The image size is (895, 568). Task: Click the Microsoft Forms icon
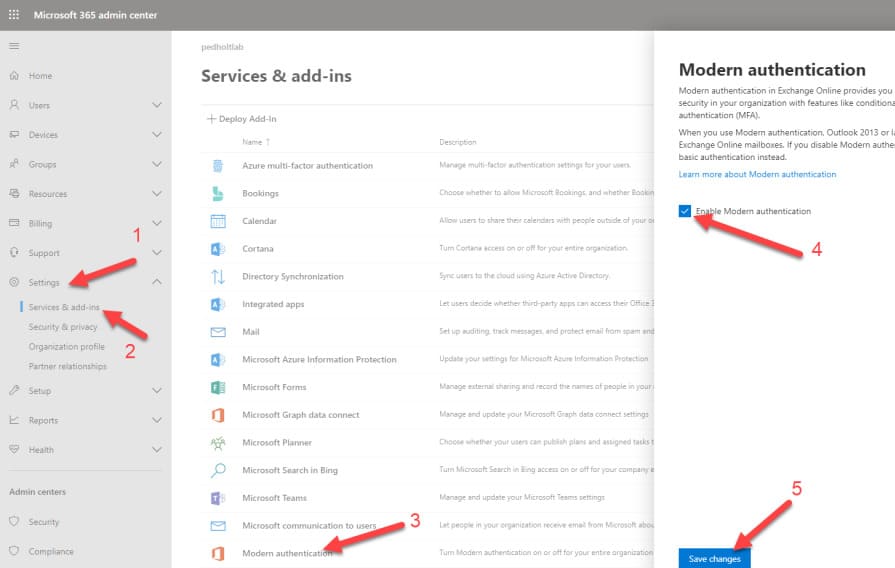click(218, 388)
